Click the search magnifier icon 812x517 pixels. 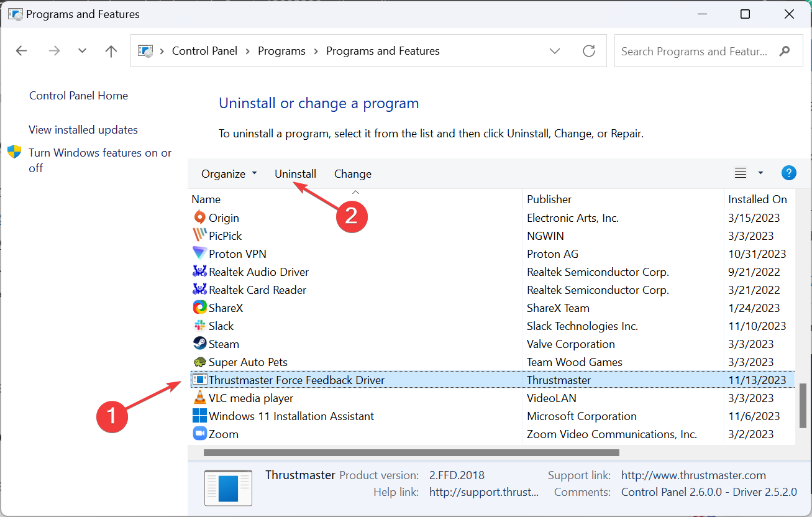(785, 51)
